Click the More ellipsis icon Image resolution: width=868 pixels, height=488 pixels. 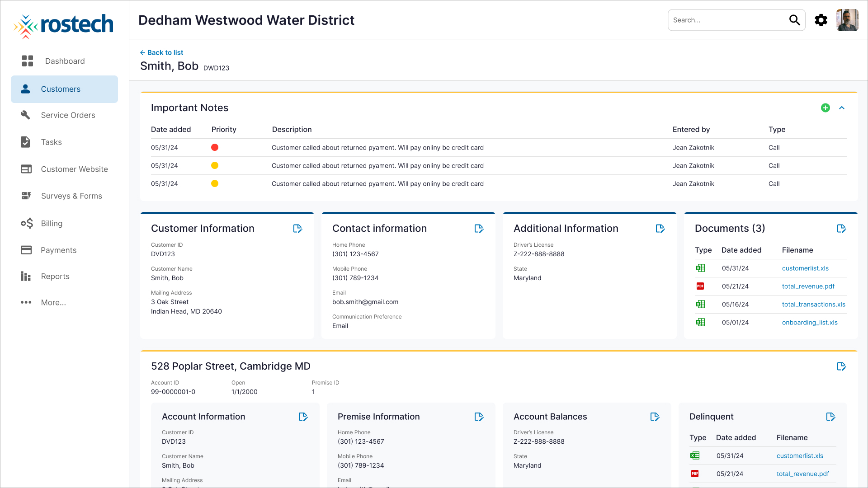[x=26, y=302]
